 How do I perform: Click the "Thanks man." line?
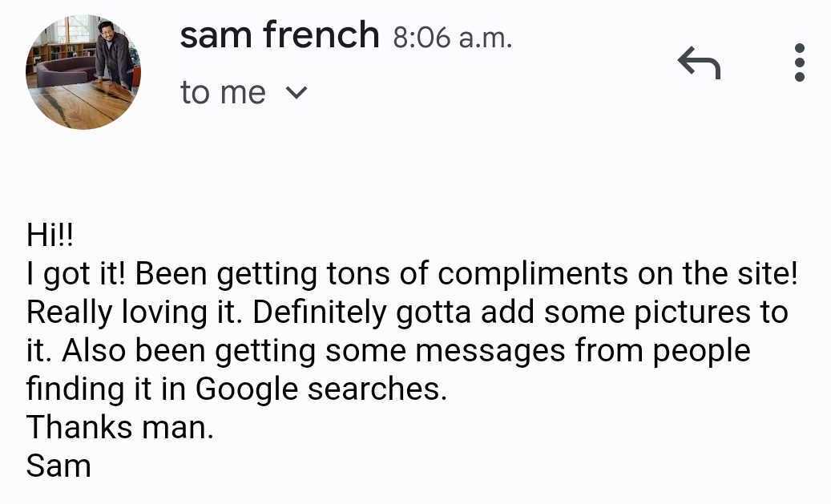[120, 427]
